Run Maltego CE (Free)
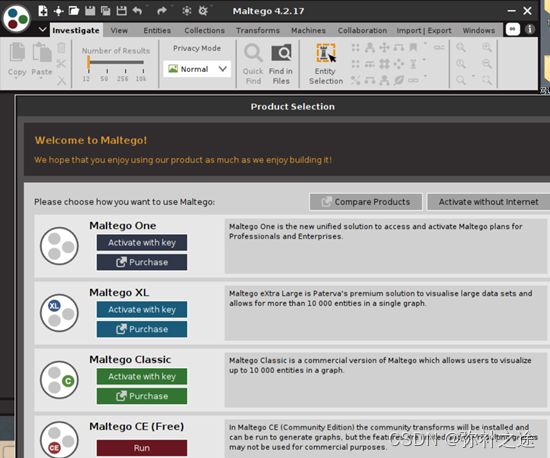 [x=142, y=448]
